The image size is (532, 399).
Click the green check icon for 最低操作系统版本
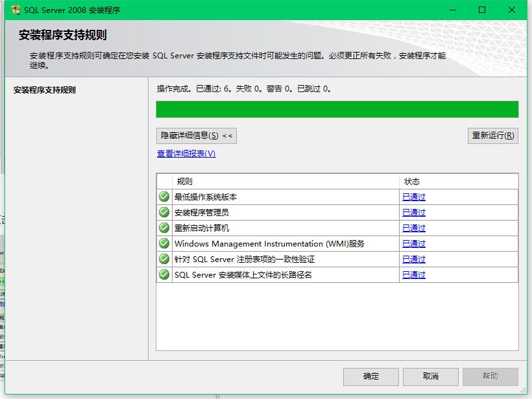tap(164, 197)
